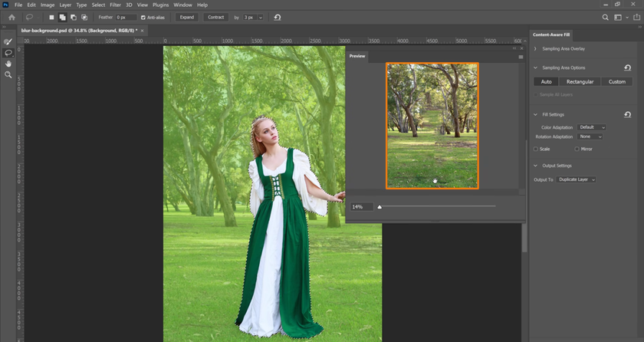Viewport: 644px width, 342px height.
Task: Click the 14% preview zoom field
Action: coord(361,207)
